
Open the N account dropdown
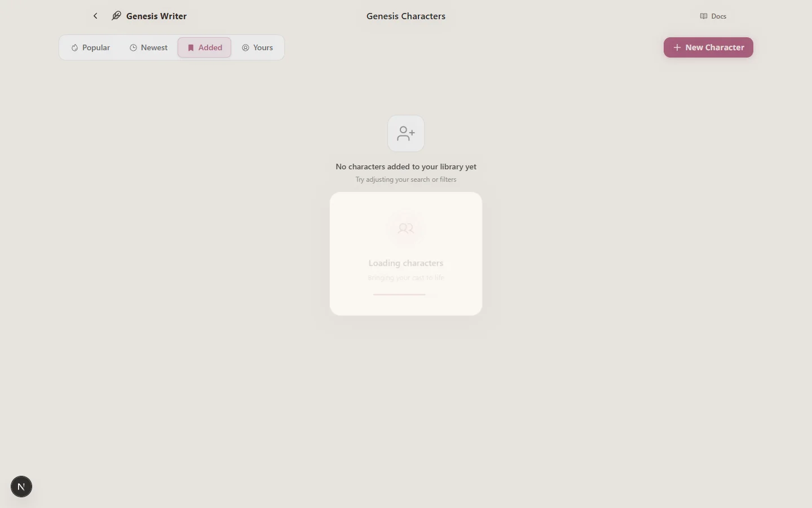coord(21,487)
